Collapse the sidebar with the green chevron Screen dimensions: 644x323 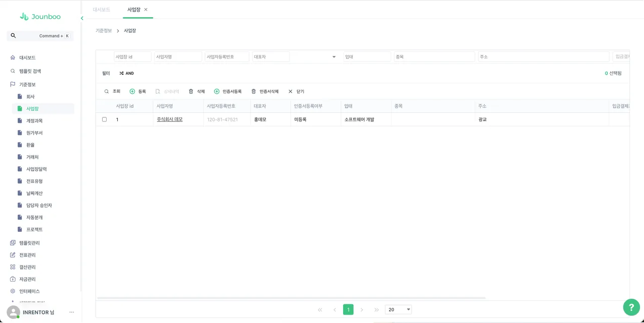coord(82,19)
